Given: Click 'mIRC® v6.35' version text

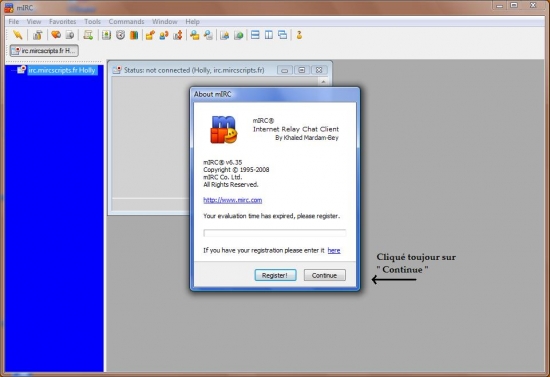Looking at the screenshot, I should tap(223, 162).
